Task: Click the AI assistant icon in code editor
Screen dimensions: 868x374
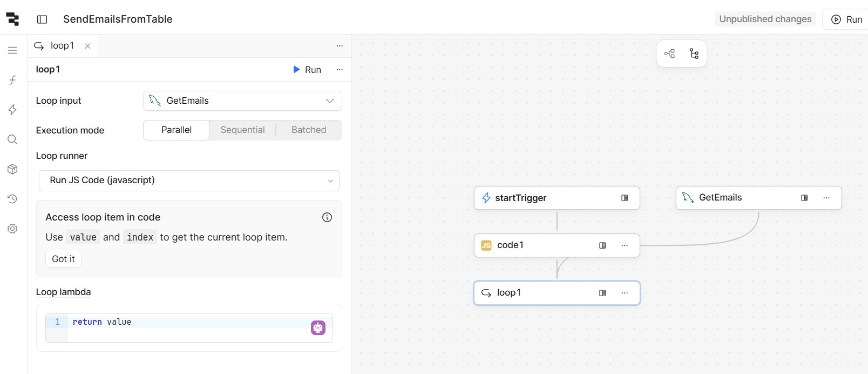Action: click(x=318, y=328)
